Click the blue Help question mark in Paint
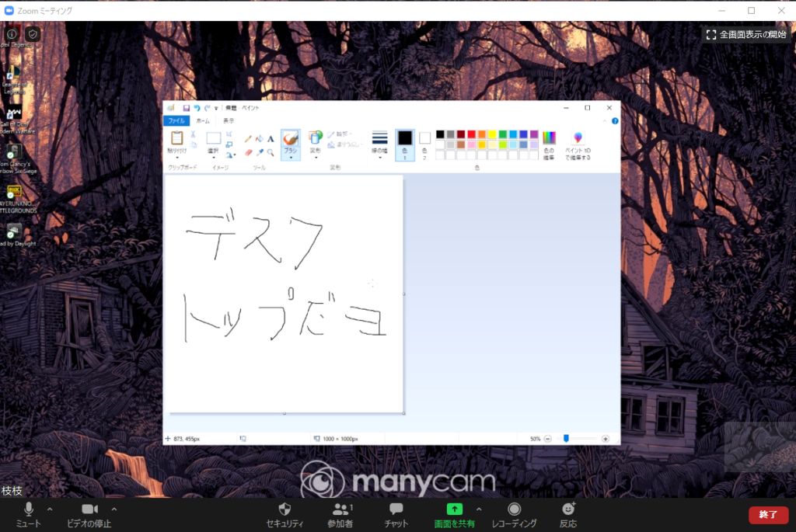The height and width of the screenshot is (532, 796). pyautogui.click(x=615, y=121)
